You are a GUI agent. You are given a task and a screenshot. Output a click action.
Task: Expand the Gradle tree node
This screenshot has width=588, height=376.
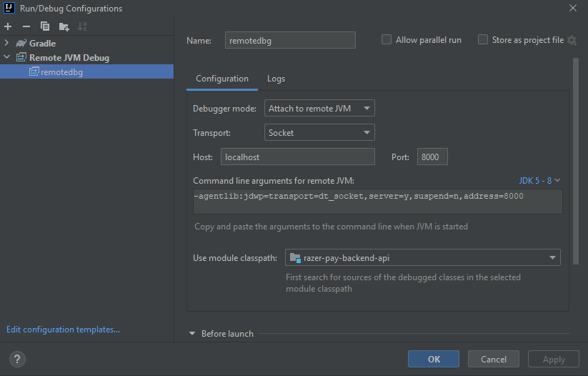point(7,44)
